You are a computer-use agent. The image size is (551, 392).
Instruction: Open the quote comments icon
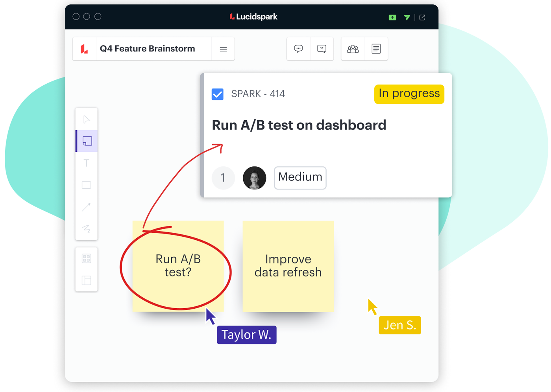tap(322, 49)
